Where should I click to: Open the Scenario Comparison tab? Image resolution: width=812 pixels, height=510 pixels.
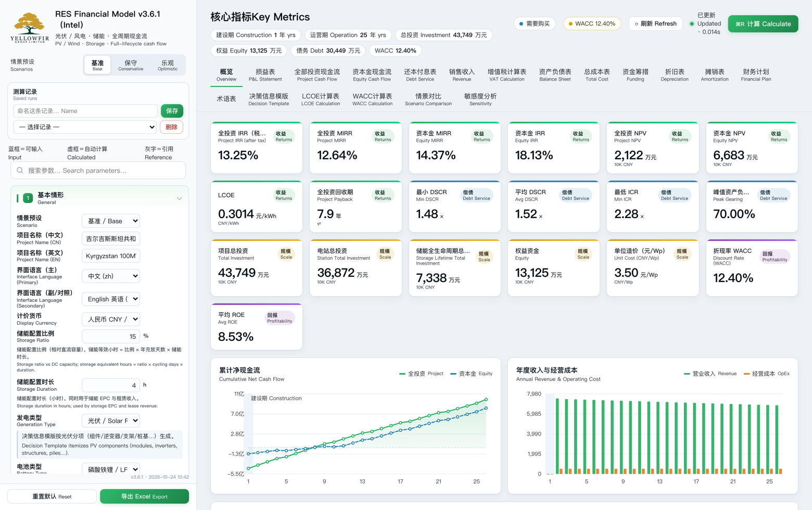click(x=428, y=99)
